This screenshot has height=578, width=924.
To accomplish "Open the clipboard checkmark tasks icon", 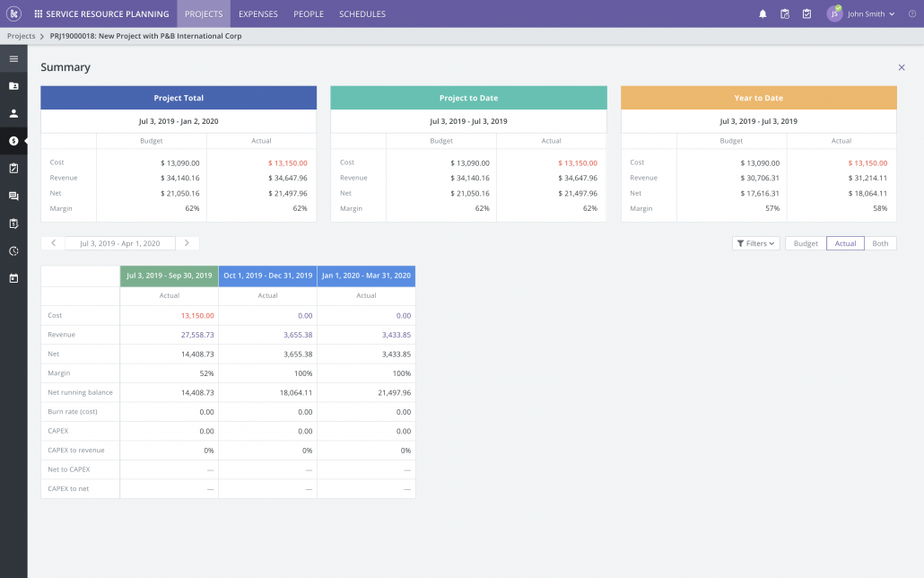I will click(x=806, y=13).
